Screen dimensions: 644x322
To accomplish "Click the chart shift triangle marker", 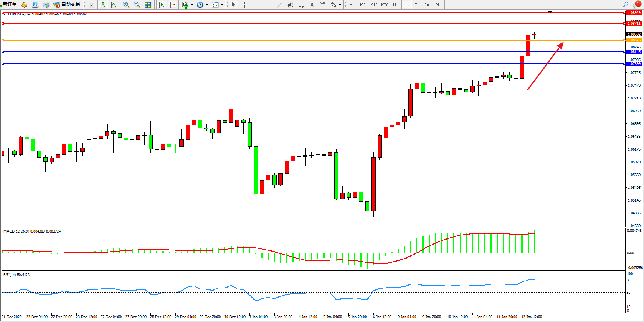I will click(550, 12).
